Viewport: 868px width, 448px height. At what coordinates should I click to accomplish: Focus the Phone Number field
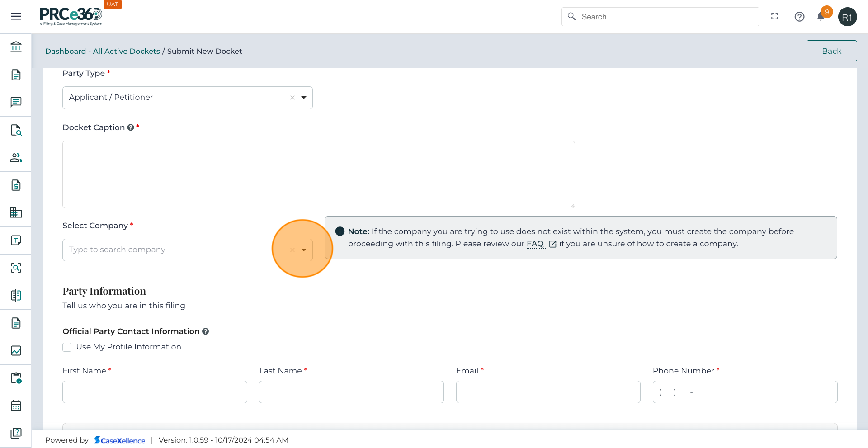(x=745, y=392)
